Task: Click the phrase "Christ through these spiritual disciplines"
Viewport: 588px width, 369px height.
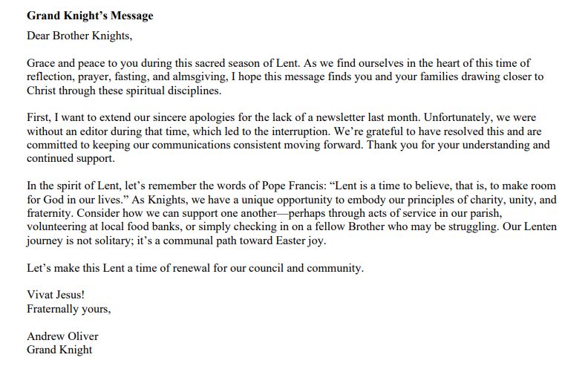Action: (x=123, y=91)
